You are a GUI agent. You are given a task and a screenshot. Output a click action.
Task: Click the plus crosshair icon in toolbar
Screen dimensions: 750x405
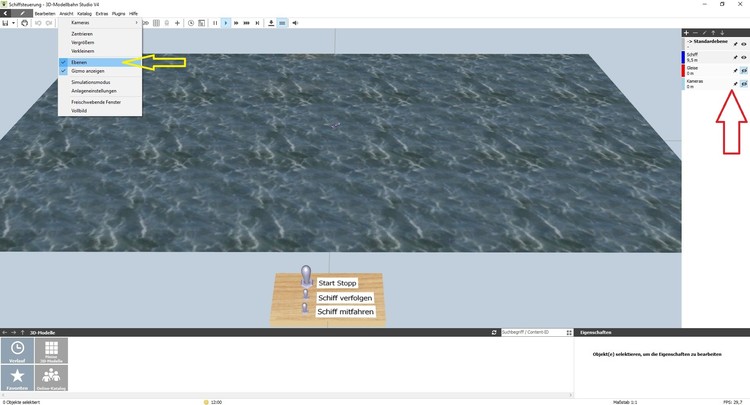click(177, 23)
